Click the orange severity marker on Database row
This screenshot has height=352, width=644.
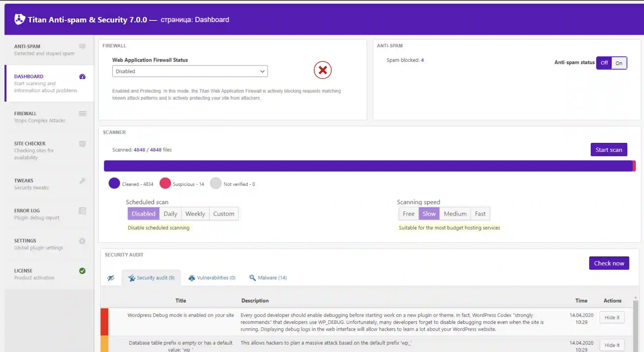(x=104, y=344)
